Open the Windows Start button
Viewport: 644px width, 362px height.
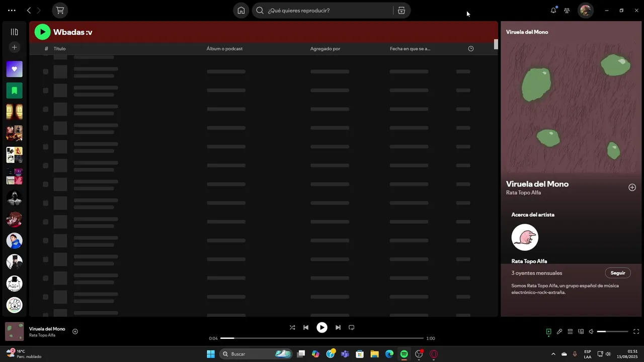(211, 354)
